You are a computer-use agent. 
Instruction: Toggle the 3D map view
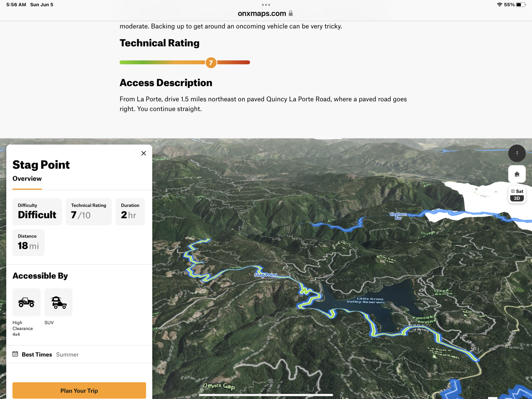pos(517,199)
